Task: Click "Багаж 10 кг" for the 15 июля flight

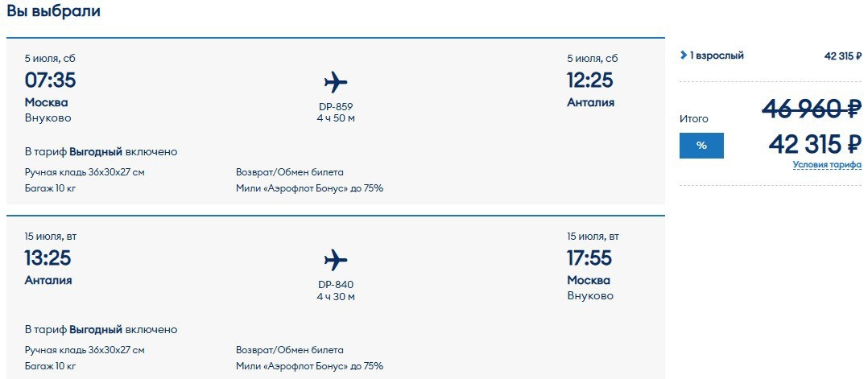Action: 50,366
